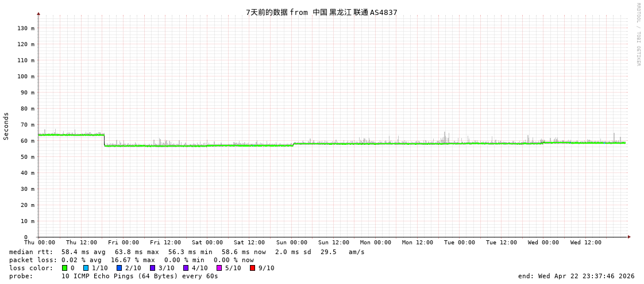Viewport: 644px width, 284px height.
Task: Click the 'Thu 00:00' time axis label
Action: pyautogui.click(x=40, y=243)
